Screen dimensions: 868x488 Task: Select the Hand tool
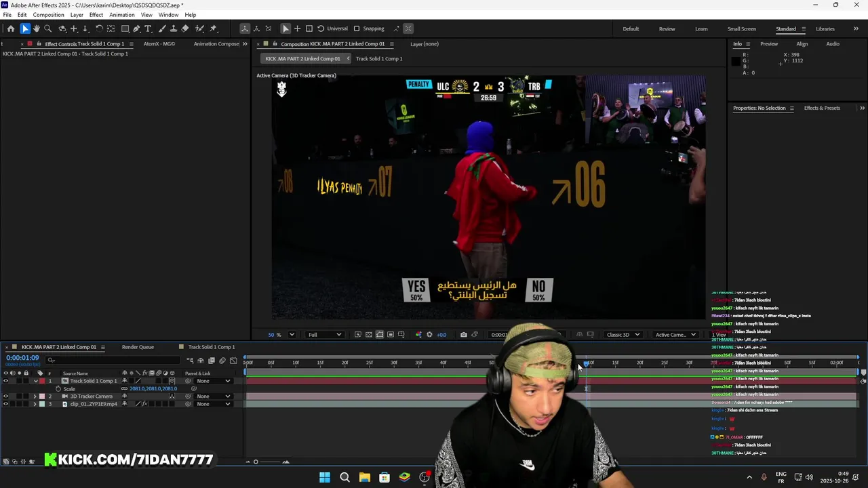[x=37, y=28]
